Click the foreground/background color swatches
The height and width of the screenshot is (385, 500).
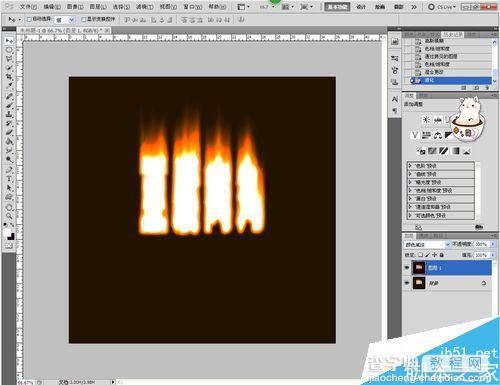(x=9, y=234)
